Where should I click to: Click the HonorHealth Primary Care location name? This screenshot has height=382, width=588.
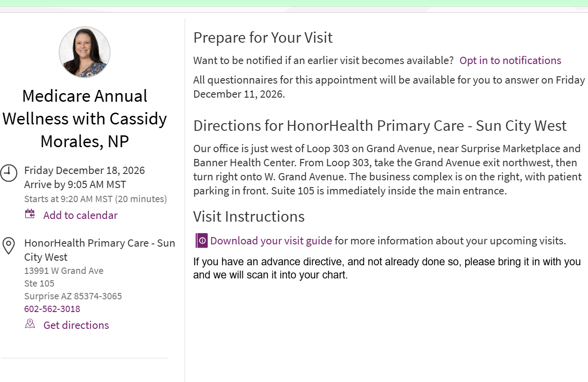100,250
